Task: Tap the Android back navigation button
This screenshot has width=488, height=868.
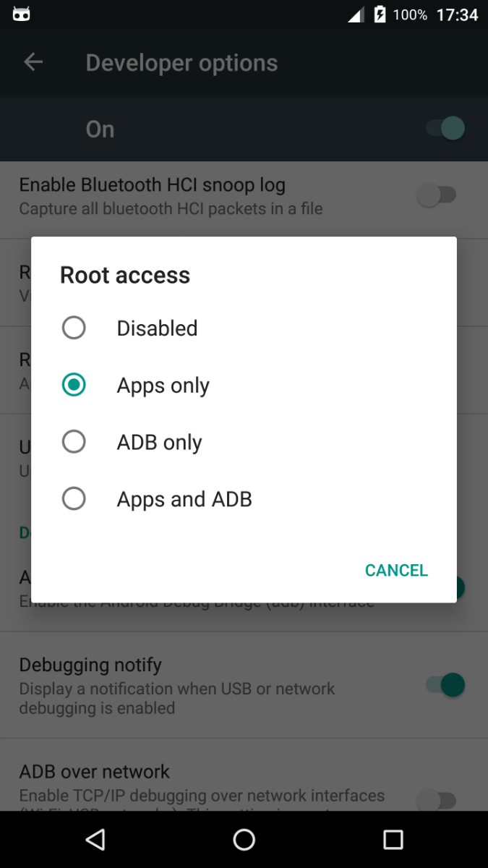Action: (95, 839)
